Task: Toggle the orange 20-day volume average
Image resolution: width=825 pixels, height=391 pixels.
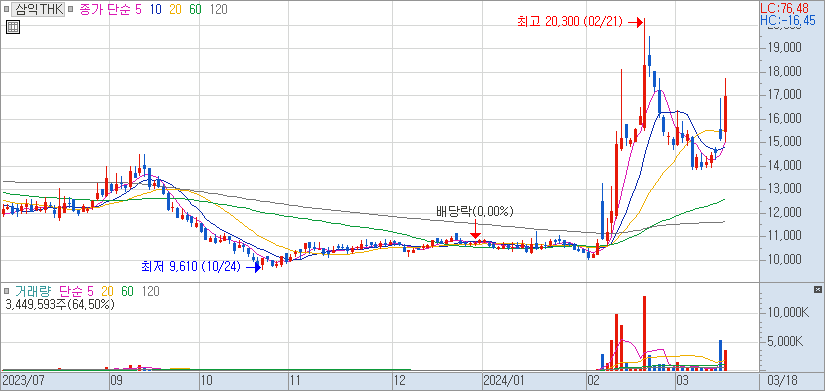Action: (108, 291)
